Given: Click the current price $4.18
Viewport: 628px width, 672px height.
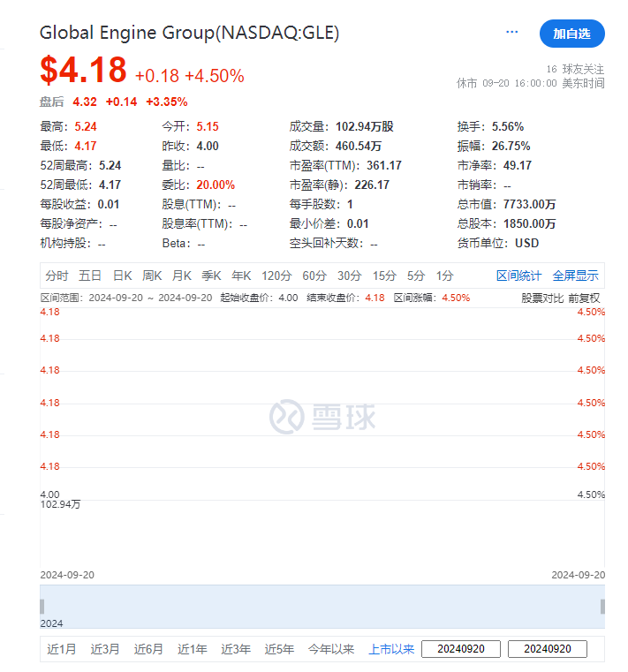Looking at the screenshot, I should [x=83, y=70].
